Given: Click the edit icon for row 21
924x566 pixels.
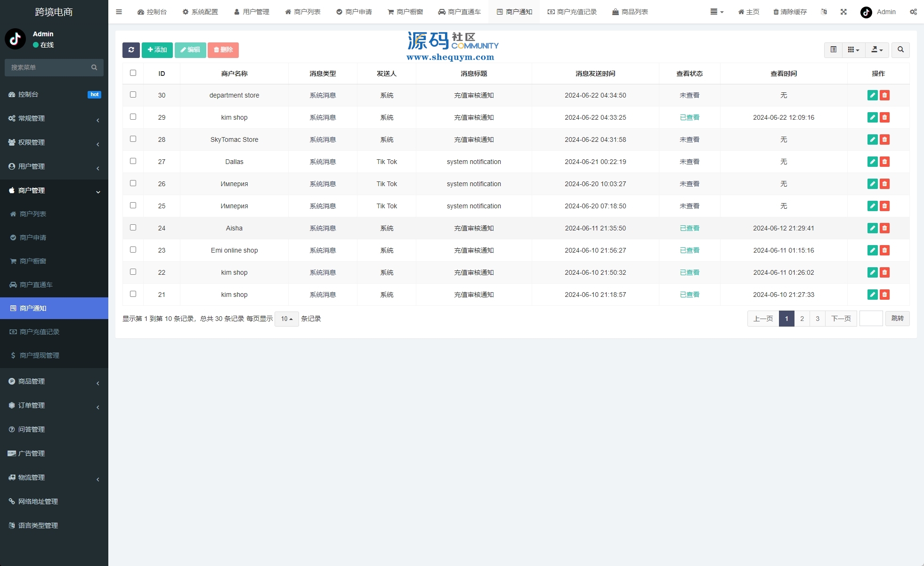Looking at the screenshot, I should tap(872, 295).
